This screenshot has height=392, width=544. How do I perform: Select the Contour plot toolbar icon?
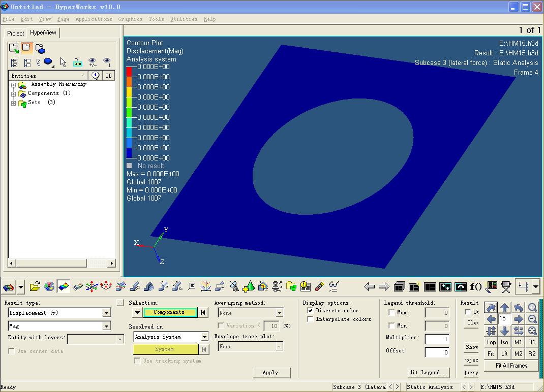point(64,287)
